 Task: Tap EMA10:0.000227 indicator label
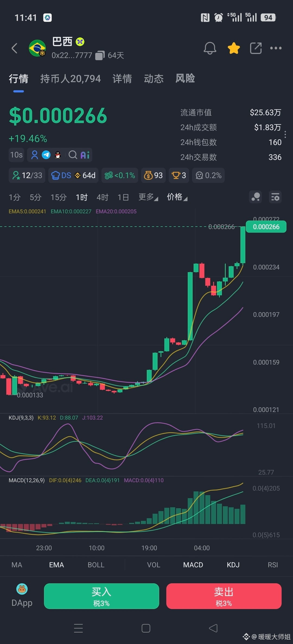coord(71,211)
